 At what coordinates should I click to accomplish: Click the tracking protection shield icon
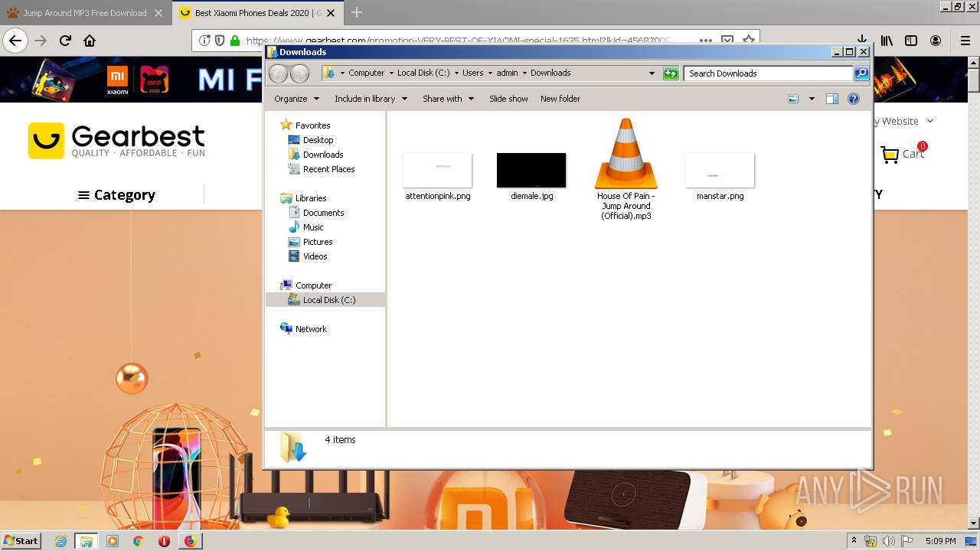click(220, 41)
